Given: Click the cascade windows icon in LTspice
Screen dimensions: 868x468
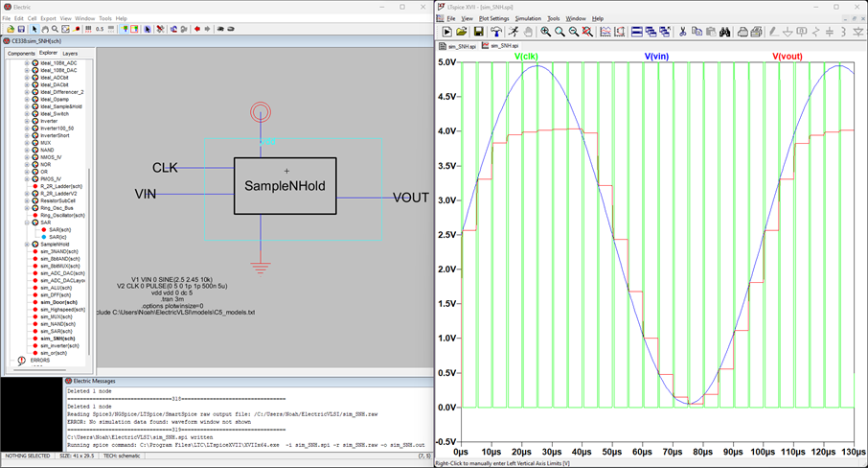Looking at the screenshot, I should pos(651,32).
